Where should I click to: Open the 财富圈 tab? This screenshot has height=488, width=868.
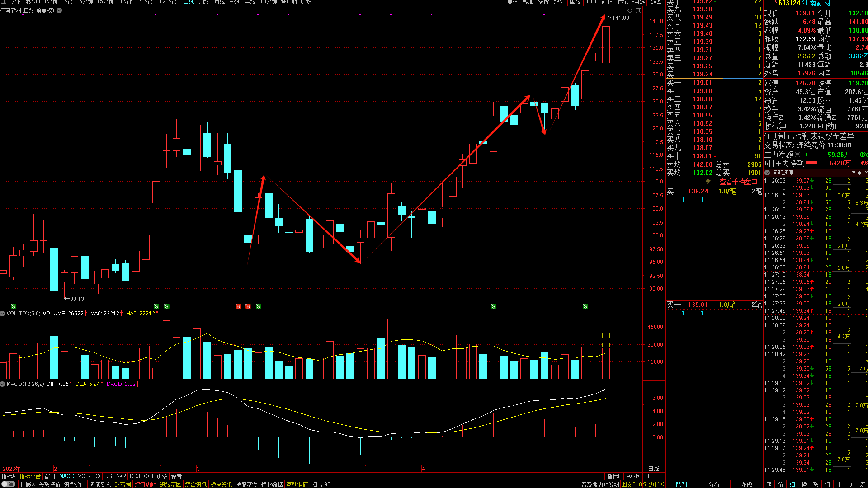pos(123,484)
